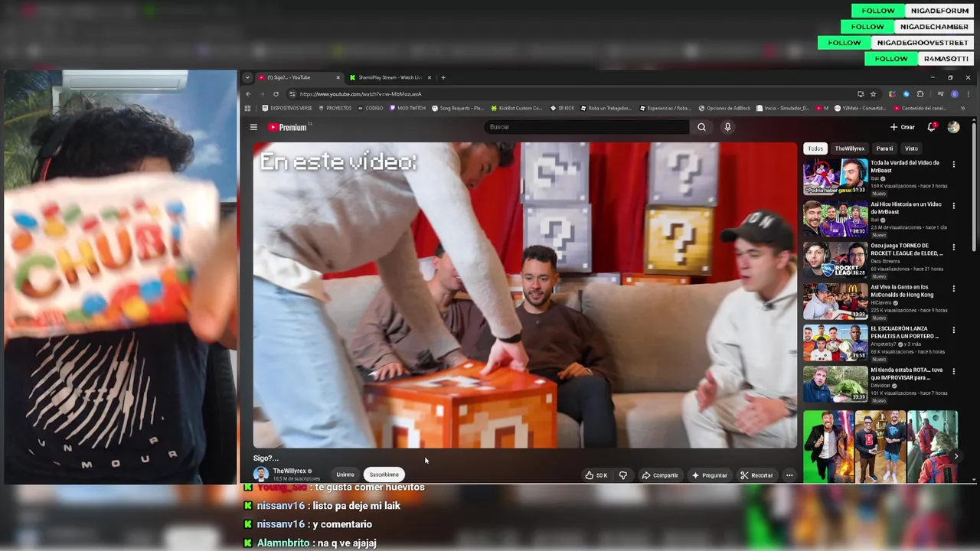This screenshot has width=980, height=551.
Task: Follow NIGADEGROOVESTREET in overlay
Action: (844, 43)
